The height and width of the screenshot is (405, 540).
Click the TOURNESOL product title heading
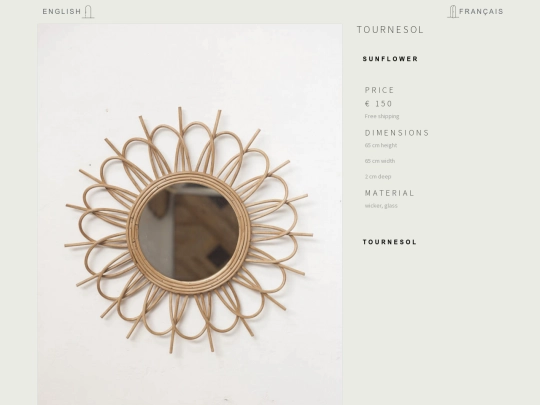pyautogui.click(x=390, y=30)
